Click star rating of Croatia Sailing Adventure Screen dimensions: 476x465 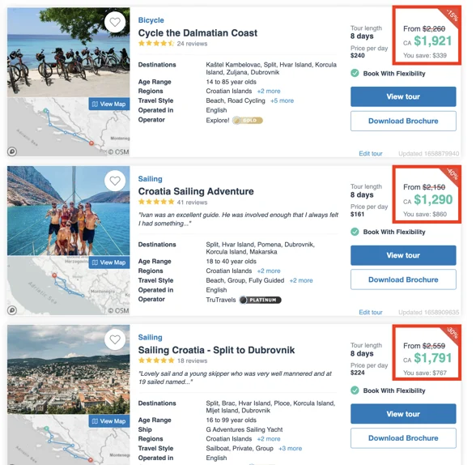tap(156, 202)
